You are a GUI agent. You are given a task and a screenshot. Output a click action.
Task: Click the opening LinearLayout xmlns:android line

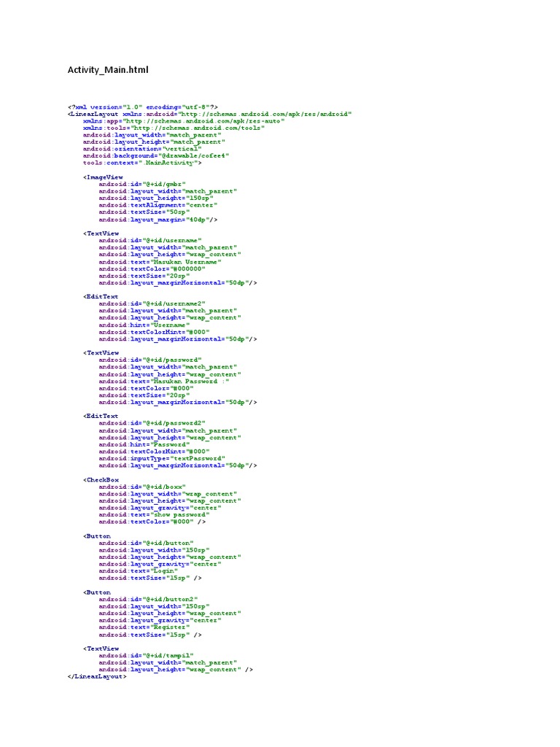(x=209, y=114)
